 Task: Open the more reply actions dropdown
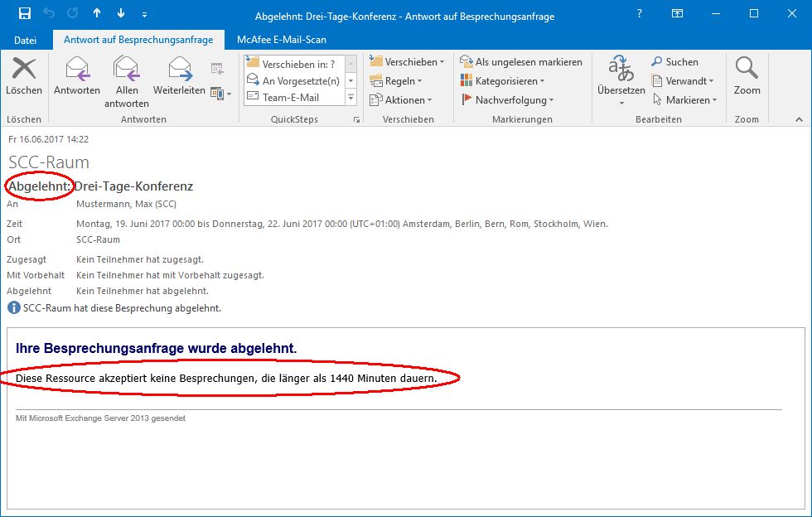point(220,94)
